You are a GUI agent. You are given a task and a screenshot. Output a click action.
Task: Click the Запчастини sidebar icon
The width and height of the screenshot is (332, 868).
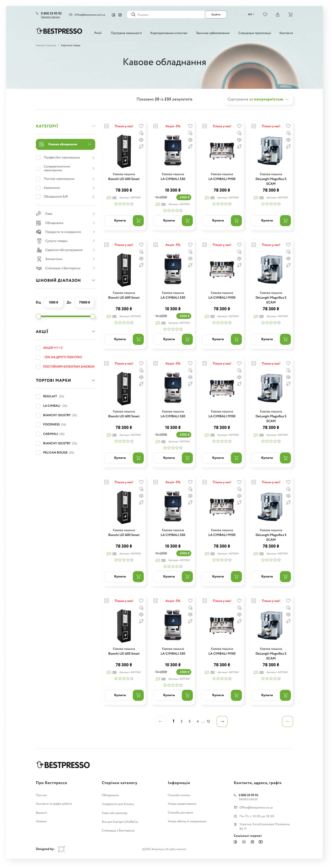39,259
